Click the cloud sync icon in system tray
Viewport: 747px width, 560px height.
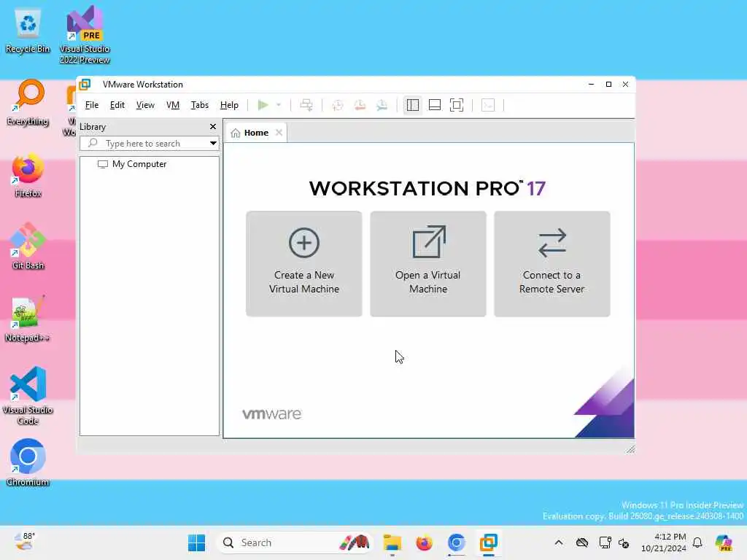582,542
